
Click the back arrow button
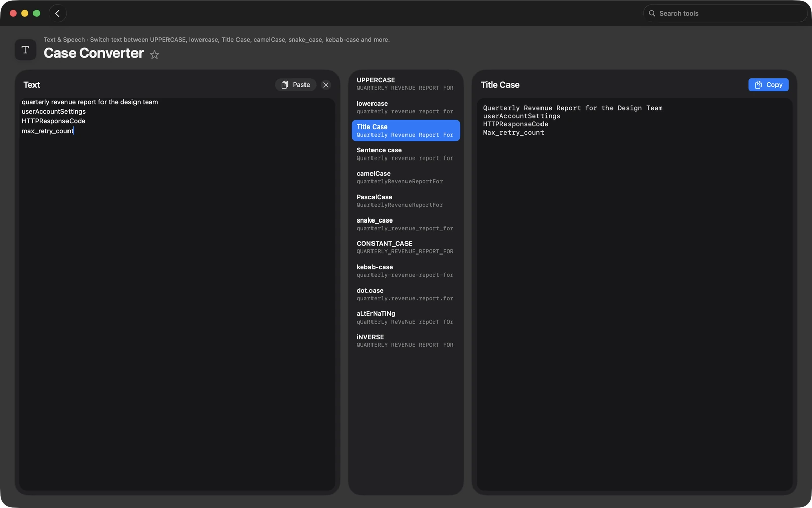click(58, 14)
